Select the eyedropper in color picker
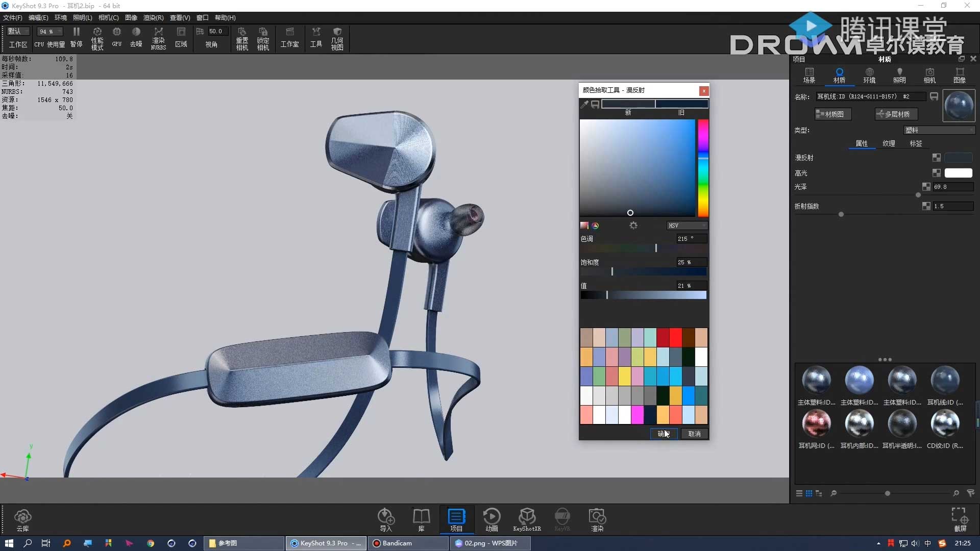 tap(584, 104)
